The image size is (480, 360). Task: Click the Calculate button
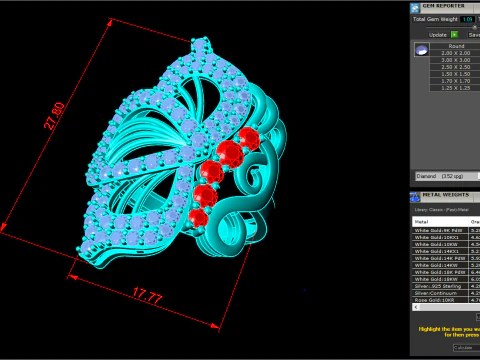click(466, 348)
